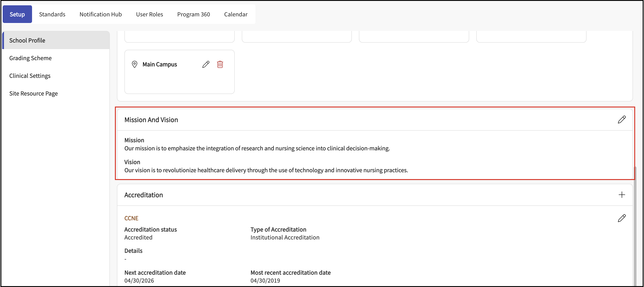Click the CCNE accreditation link
This screenshot has height=287, width=644.
point(131,218)
